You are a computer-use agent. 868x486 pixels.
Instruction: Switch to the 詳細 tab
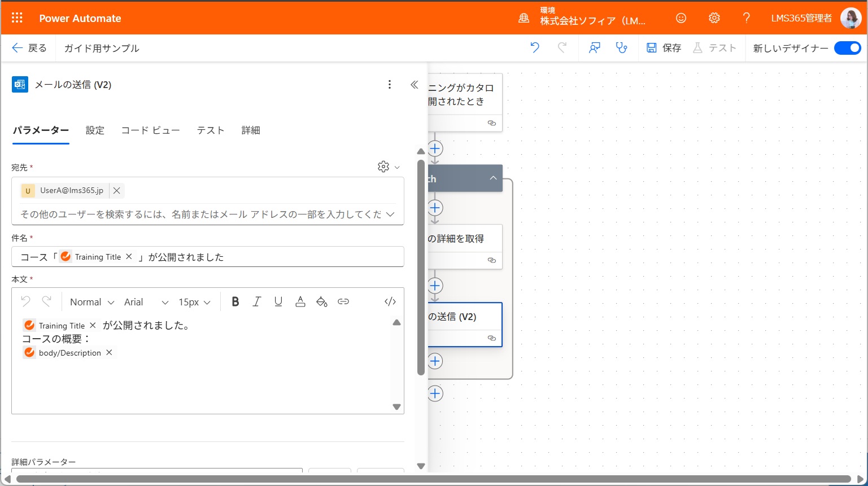click(x=251, y=130)
